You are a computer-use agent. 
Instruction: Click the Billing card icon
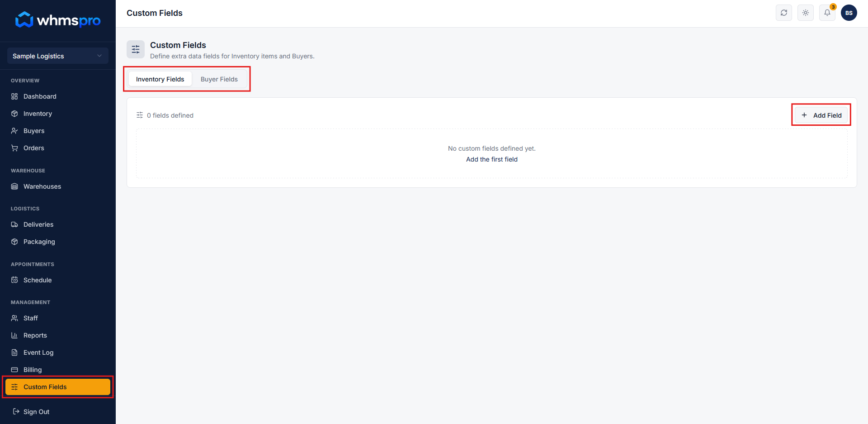tap(14, 370)
